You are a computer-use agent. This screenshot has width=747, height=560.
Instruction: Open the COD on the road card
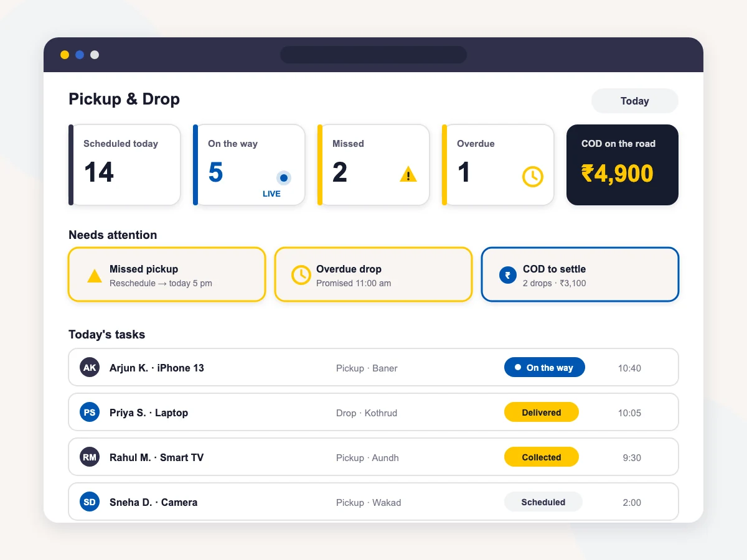(622, 165)
